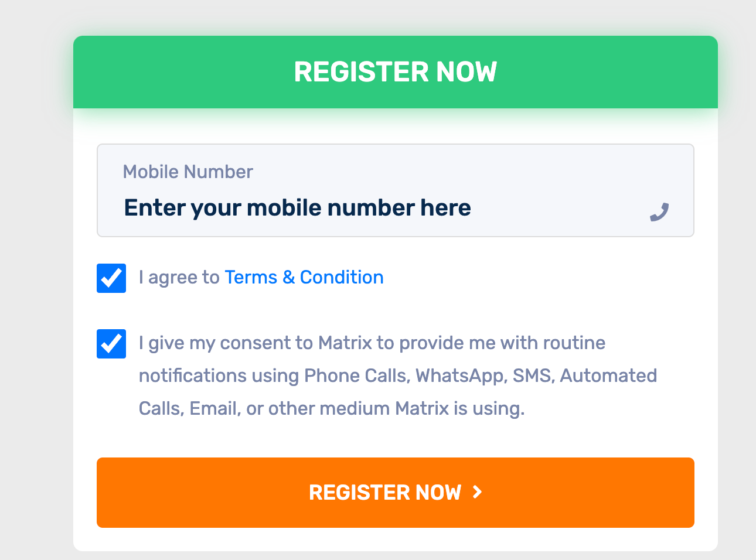
Task: Uncheck the Terms & Condition agreement checkbox
Action: point(111,278)
